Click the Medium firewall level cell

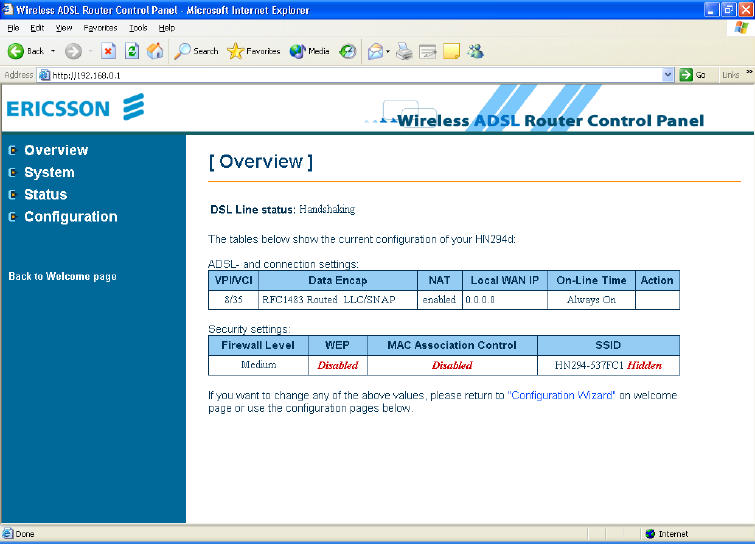tap(259, 365)
